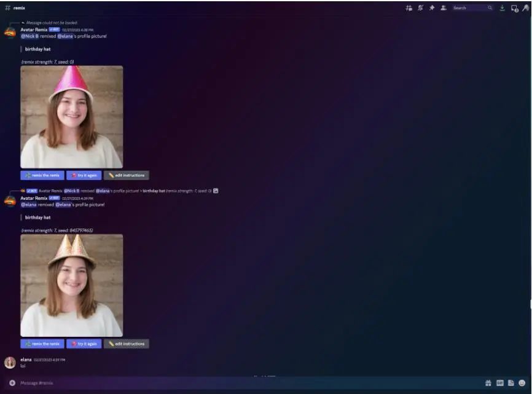Screen dimensions: 532x394
Task: Click 'remix the remix' under the pink hat image
Action: [x=42, y=175]
